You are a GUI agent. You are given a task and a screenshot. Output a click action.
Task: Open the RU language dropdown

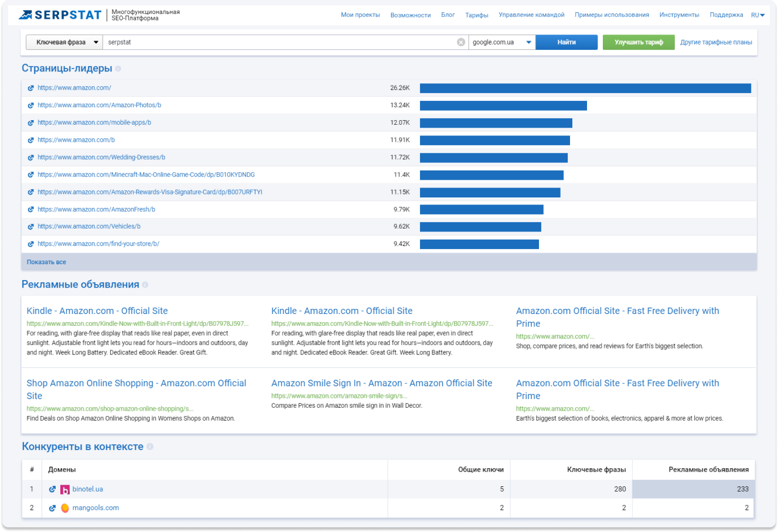pos(758,15)
